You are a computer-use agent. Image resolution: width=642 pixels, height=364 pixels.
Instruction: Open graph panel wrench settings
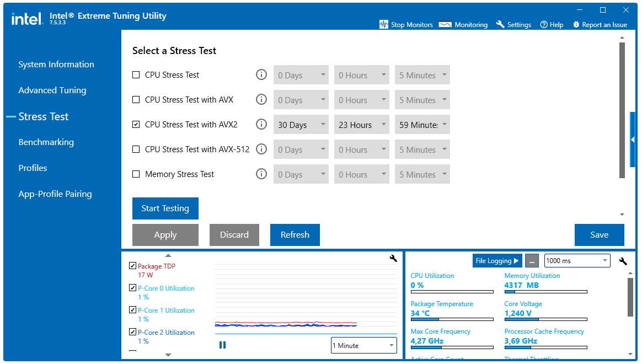(x=393, y=258)
